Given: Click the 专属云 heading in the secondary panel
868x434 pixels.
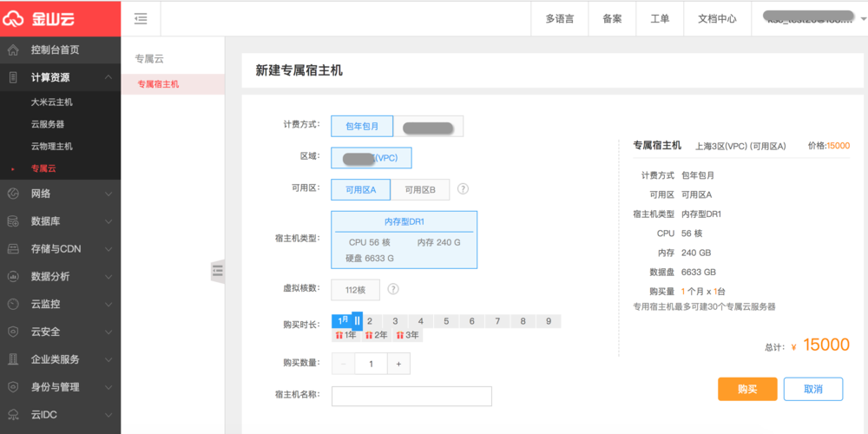Looking at the screenshot, I should [x=149, y=59].
